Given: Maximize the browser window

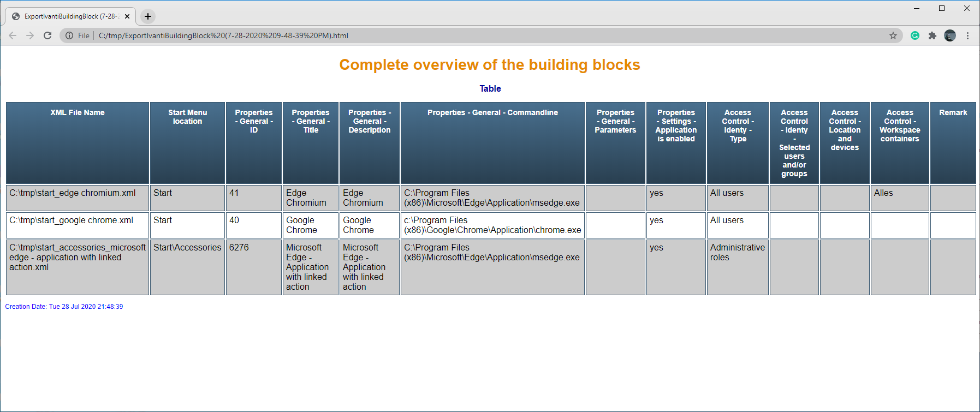Looking at the screenshot, I should tap(942, 8).
